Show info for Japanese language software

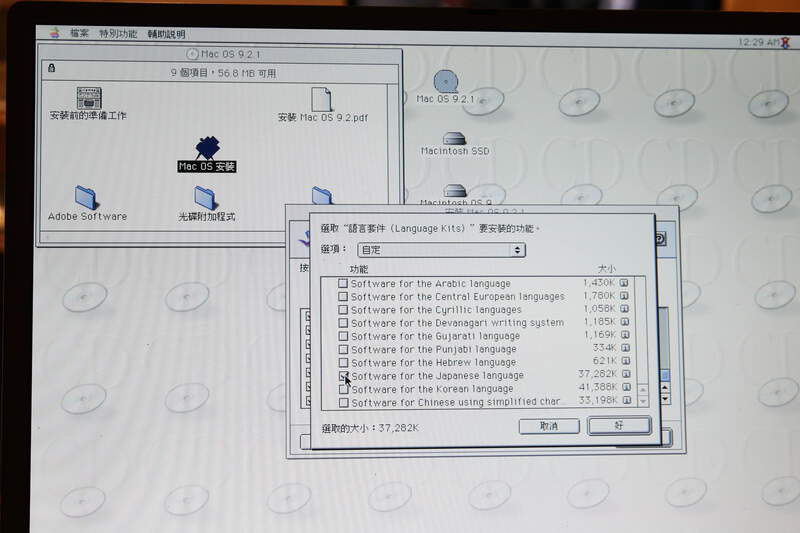tap(627, 374)
